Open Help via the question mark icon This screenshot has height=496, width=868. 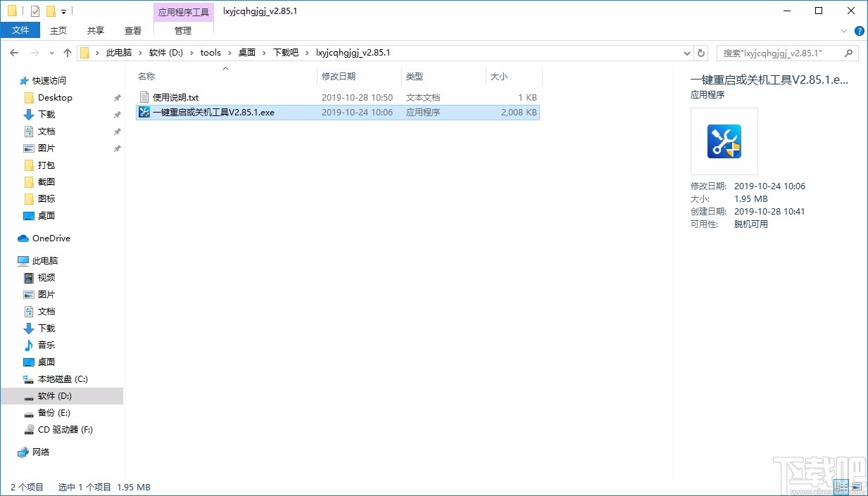[x=860, y=30]
